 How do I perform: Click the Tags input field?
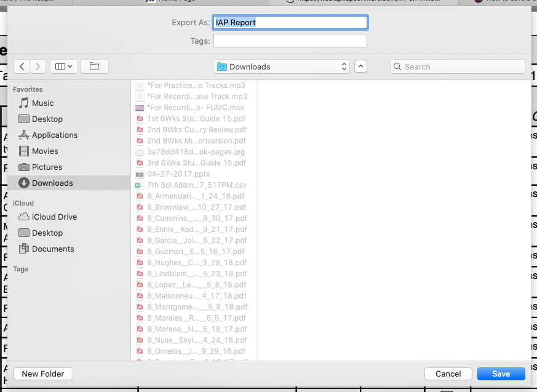290,41
